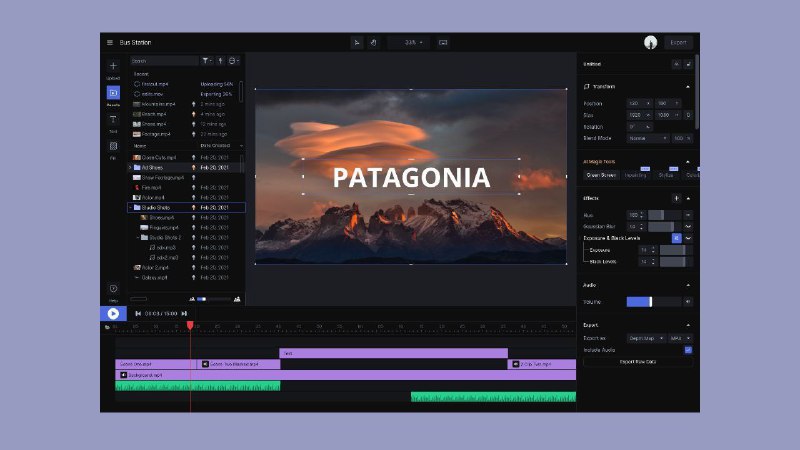Open the Export as Depth Map dropdown

(x=646, y=339)
